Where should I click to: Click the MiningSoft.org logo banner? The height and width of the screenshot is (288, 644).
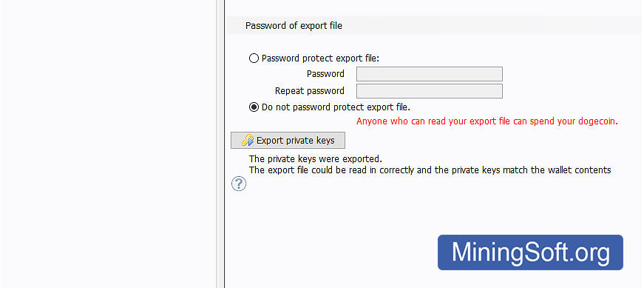pyautogui.click(x=530, y=252)
